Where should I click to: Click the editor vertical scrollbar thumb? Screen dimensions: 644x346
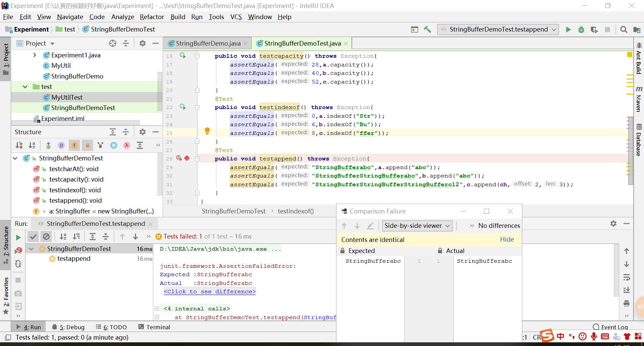[631, 150]
